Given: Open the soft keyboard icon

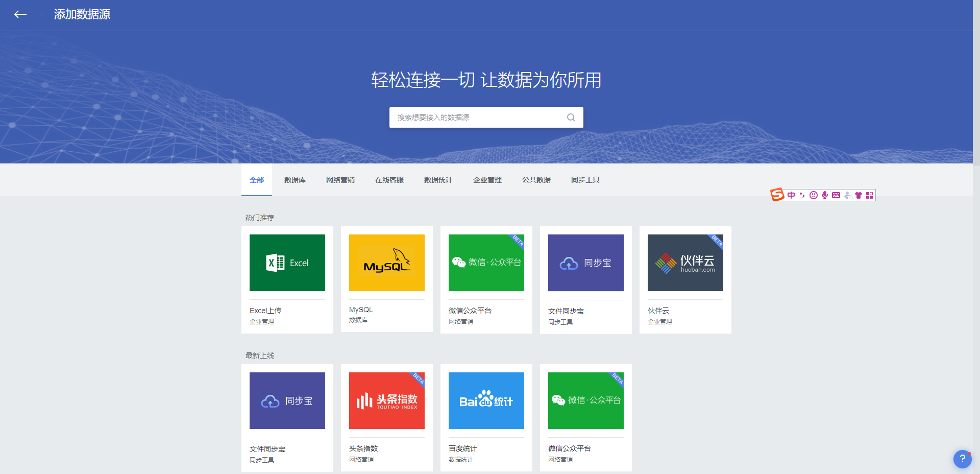Looking at the screenshot, I should point(836,195).
